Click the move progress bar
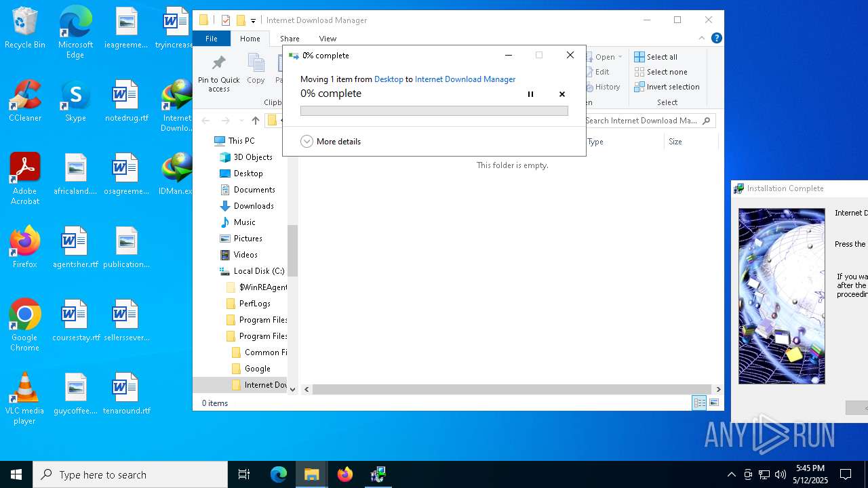This screenshot has width=868, height=488. (x=434, y=110)
